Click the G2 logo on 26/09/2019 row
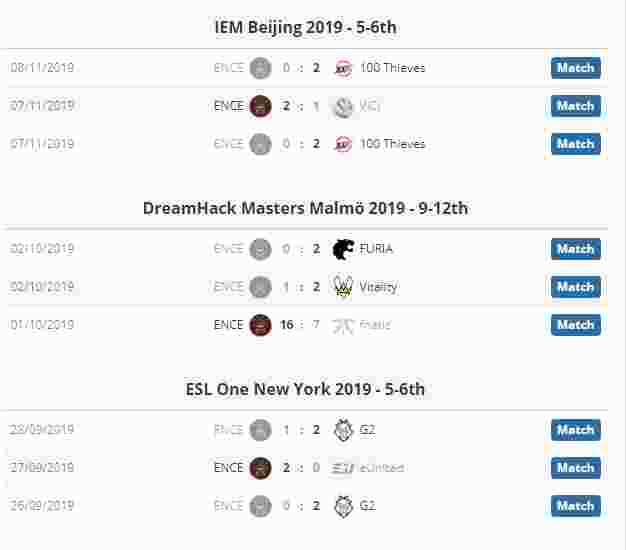 (343, 506)
